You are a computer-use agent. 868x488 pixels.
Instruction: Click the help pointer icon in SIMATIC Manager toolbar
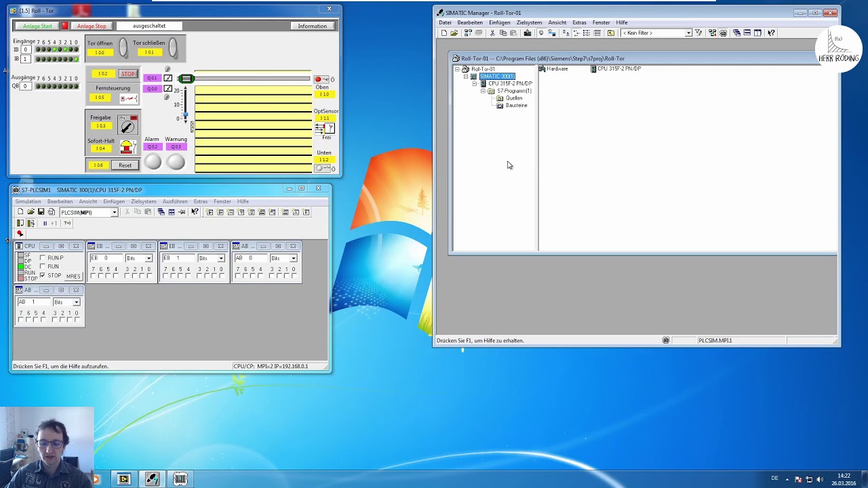(771, 33)
